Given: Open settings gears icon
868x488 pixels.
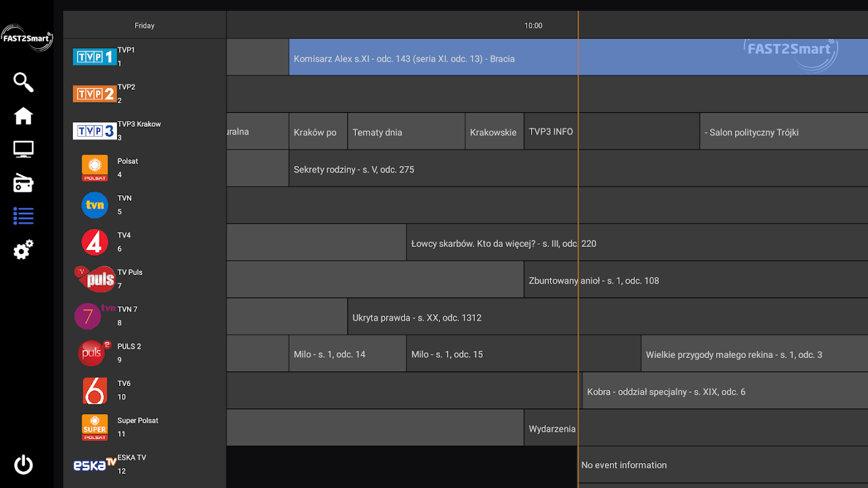Looking at the screenshot, I should [23, 249].
